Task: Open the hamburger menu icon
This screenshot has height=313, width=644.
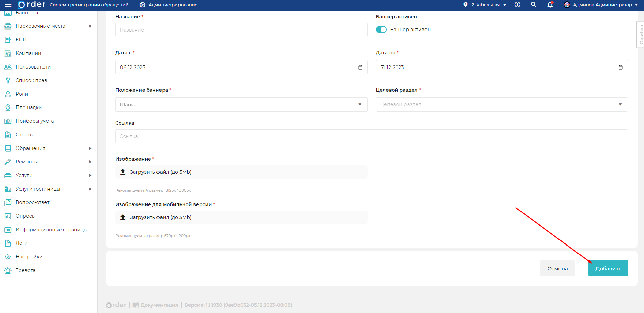Action: 8,5
